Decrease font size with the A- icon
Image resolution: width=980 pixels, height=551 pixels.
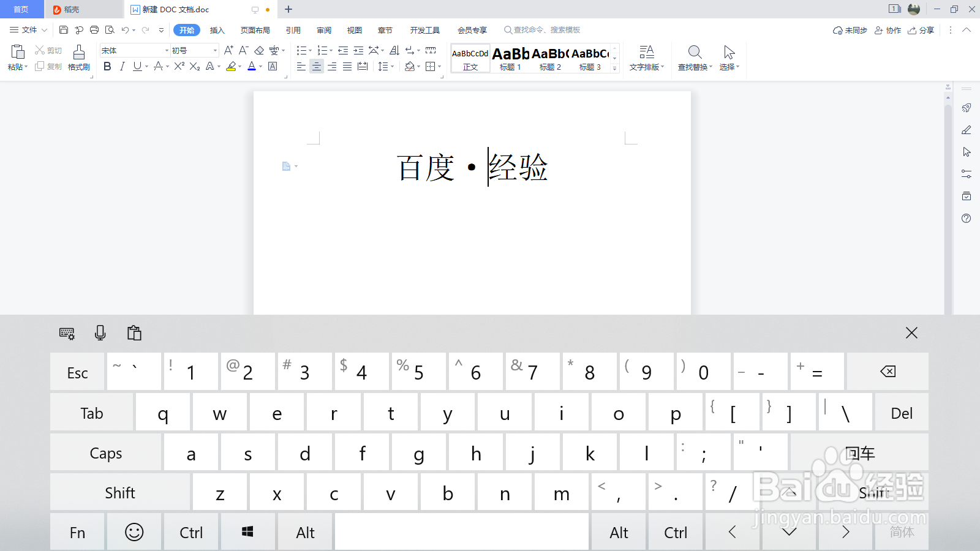[x=243, y=50]
